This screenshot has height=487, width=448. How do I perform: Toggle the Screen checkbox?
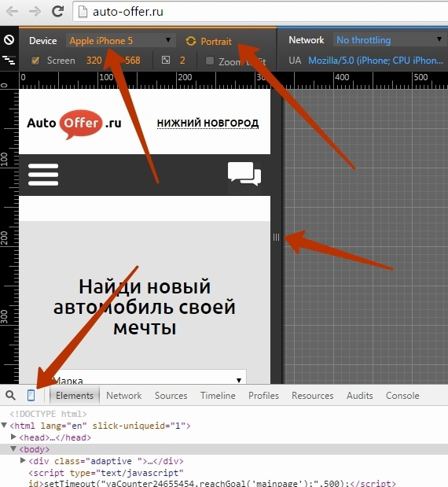coord(35,61)
